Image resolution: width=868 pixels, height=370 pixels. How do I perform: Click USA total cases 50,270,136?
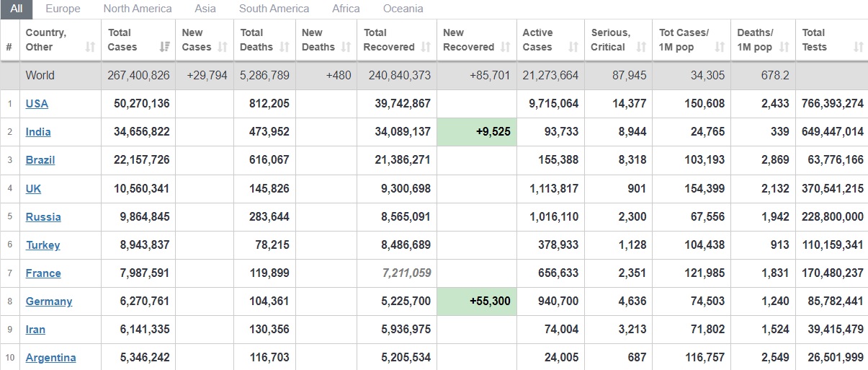coord(142,103)
